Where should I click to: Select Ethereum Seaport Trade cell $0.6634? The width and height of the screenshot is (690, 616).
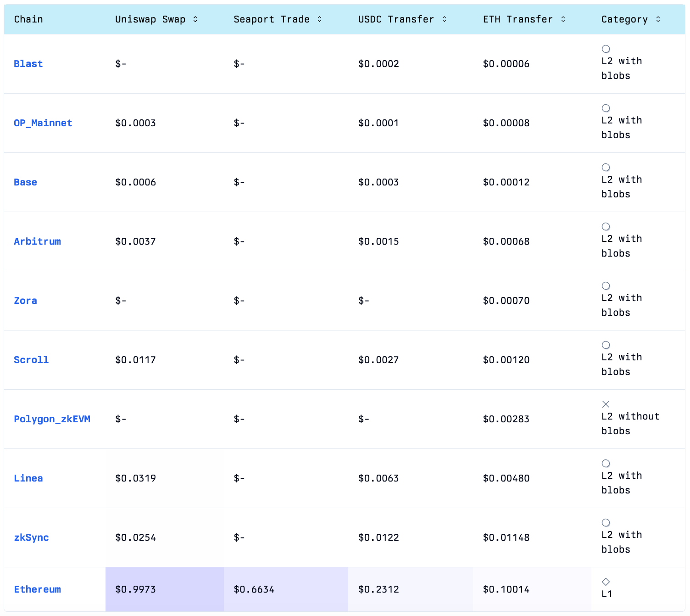(x=286, y=589)
